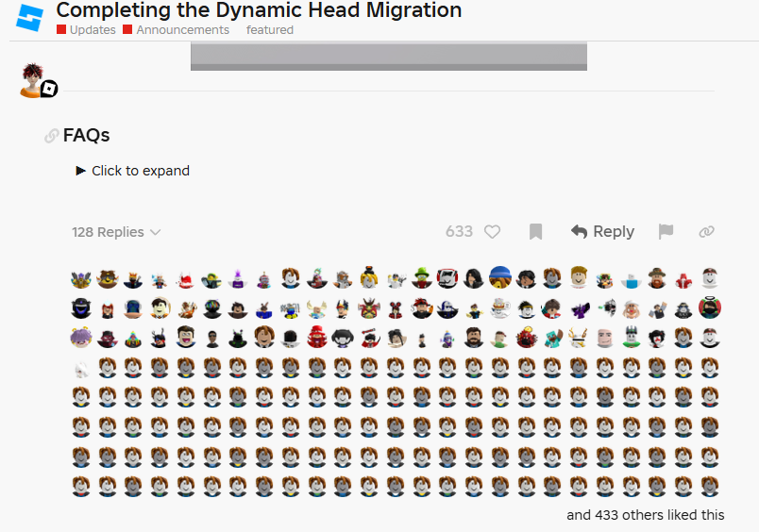Open the green top hat avatar
Viewport: 759px width, 532px height.
tap(422, 278)
